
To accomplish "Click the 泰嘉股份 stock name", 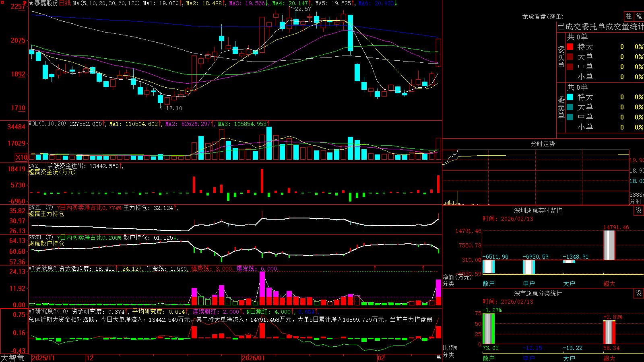I will [46, 3].
